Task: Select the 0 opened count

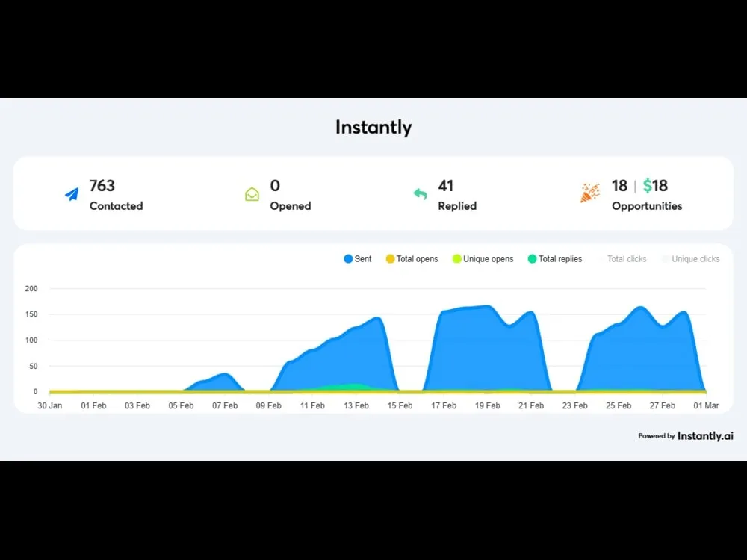Action: coord(275,186)
